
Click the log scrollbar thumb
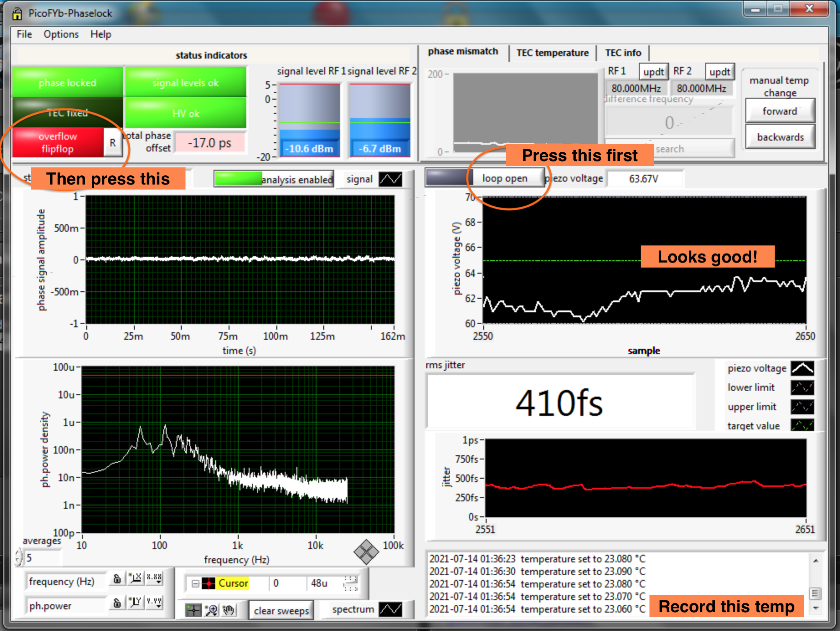click(x=815, y=593)
